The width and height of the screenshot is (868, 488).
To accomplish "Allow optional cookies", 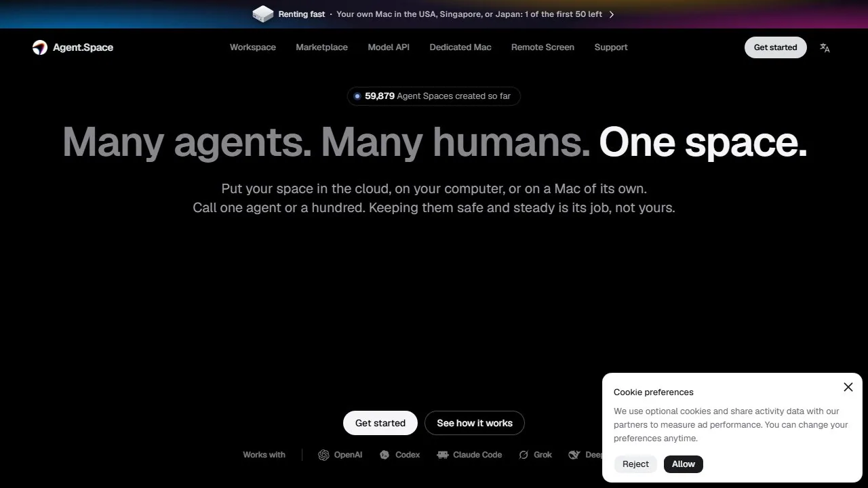I will (x=684, y=464).
